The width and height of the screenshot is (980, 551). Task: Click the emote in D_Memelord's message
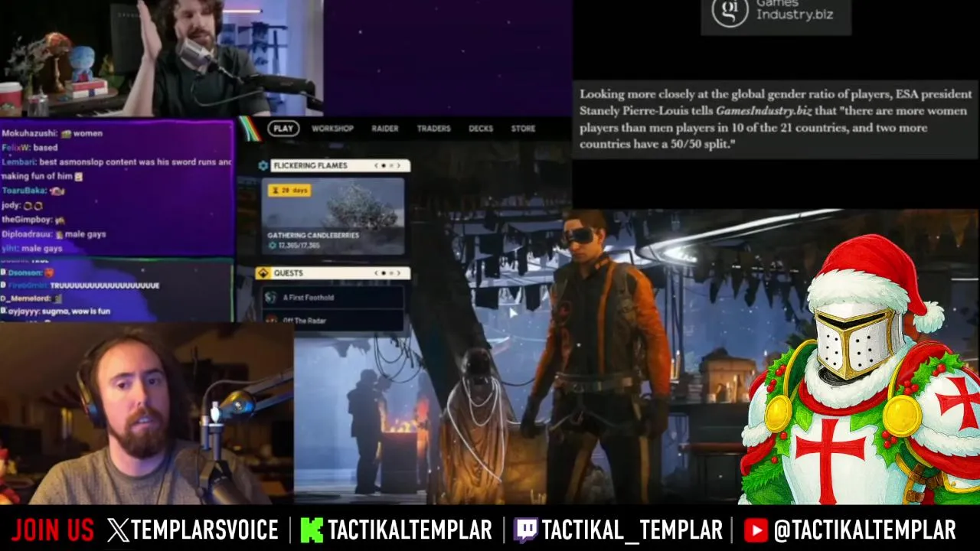(x=58, y=298)
